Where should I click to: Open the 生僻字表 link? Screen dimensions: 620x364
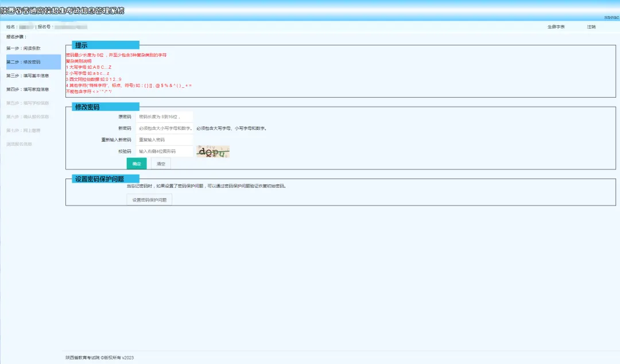coord(556,27)
